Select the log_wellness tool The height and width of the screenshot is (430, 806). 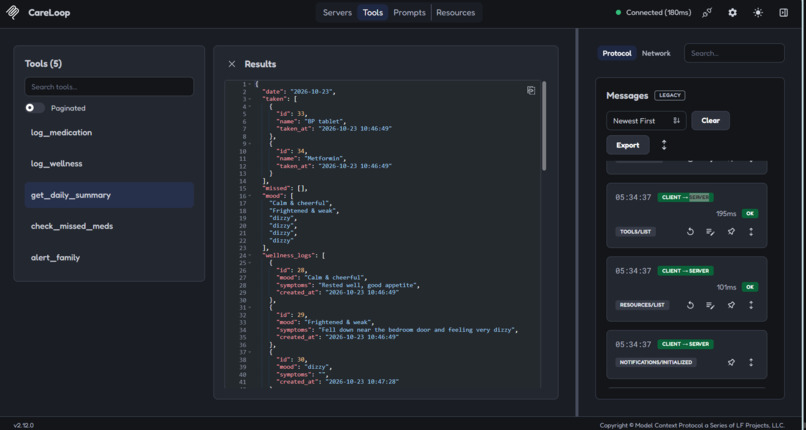109,164
